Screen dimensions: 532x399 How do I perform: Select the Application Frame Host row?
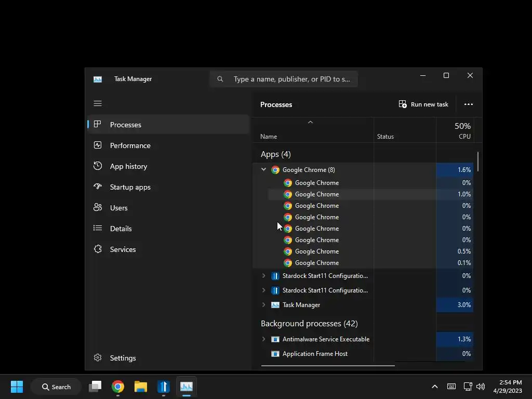(363, 354)
